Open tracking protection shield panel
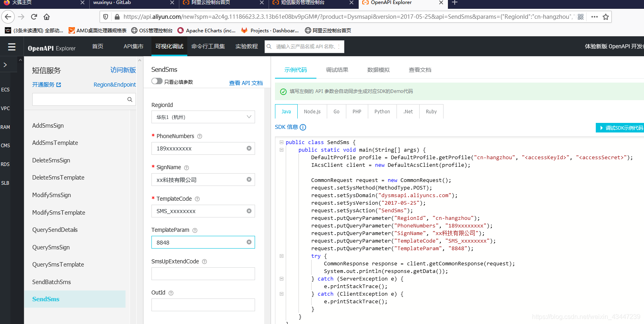644x324 pixels. click(106, 17)
